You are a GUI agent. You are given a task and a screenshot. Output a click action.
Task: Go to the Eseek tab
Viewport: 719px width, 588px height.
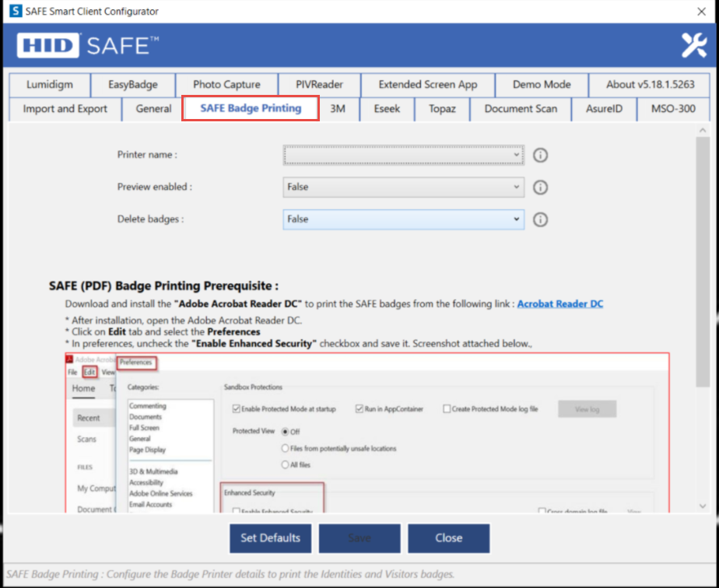pyautogui.click(x=387, y=109)
